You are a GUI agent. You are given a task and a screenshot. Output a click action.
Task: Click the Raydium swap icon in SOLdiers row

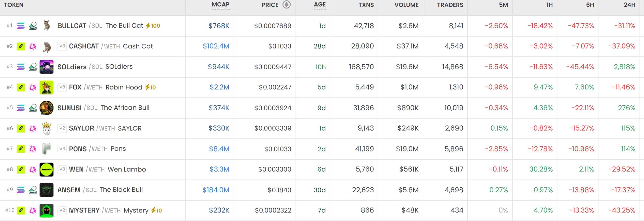33,67
